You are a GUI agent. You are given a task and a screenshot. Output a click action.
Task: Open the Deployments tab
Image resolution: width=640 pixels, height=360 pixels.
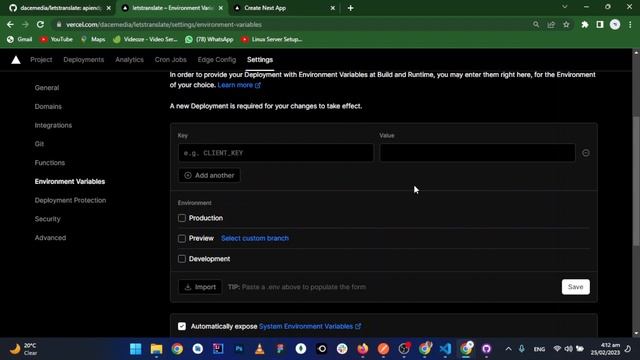[84, 60]
